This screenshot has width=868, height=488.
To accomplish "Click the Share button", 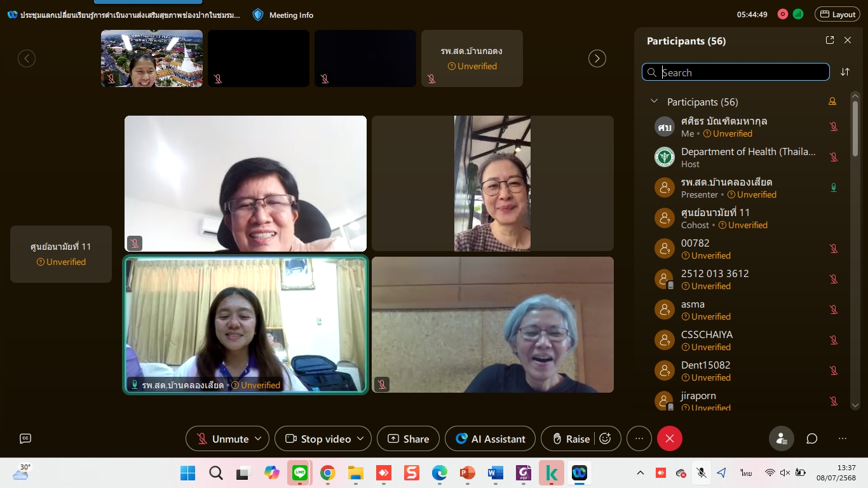I will [x=408, y=438].
